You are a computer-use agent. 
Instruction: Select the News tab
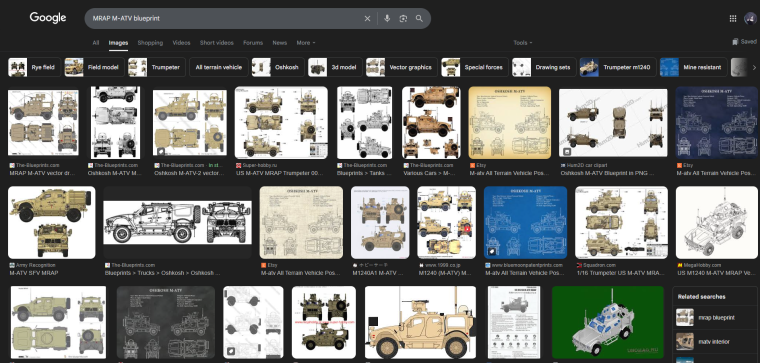point(280,43)
